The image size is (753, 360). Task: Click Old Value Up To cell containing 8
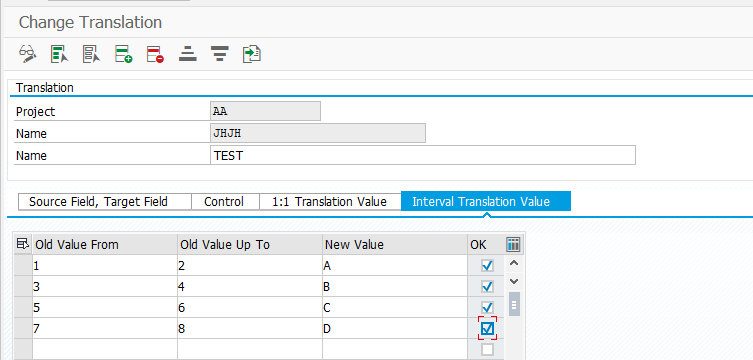[x=250, y=328]
